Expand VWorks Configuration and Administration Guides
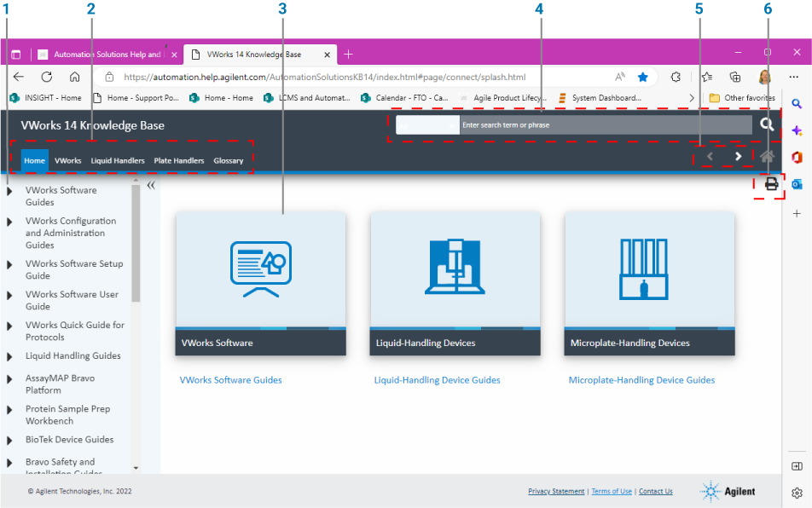The height and width of the screenshot is (508, 812). coord(9,222)
